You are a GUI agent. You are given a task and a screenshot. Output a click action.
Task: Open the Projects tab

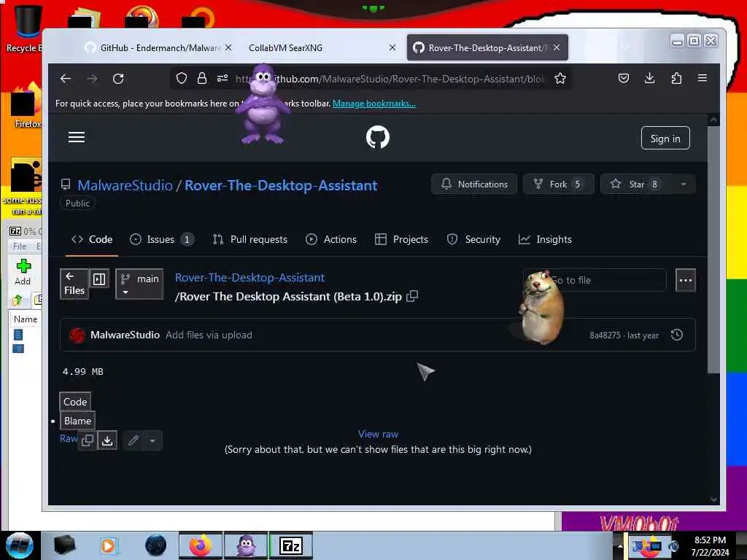[402, 239]
